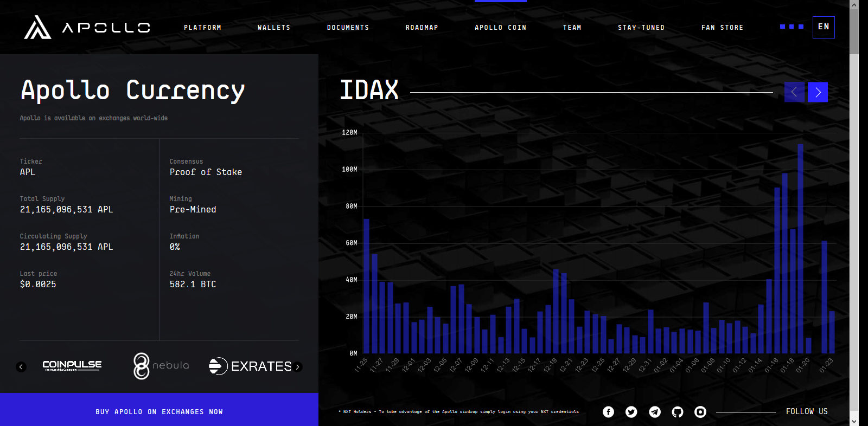868x426 pixels.
Task: Click the FOLLOW US label
Action: coord(807,411)
